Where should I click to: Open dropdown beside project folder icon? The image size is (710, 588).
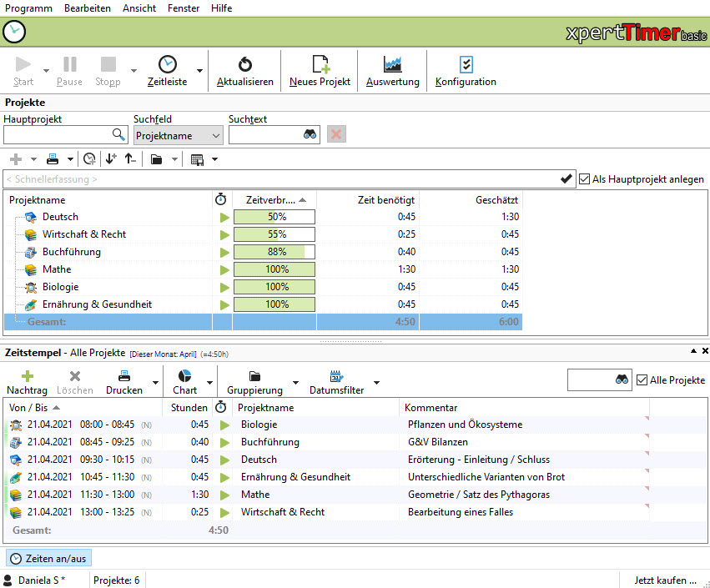pyautogui.click(x=174, y=159)
